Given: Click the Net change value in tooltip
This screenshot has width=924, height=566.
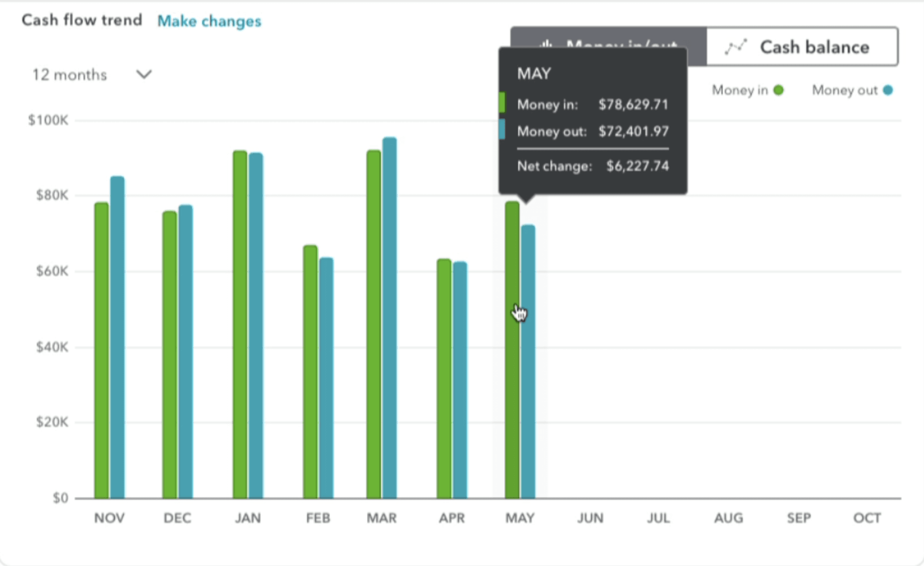Looking at the screenshot, I should click(637, 166).
